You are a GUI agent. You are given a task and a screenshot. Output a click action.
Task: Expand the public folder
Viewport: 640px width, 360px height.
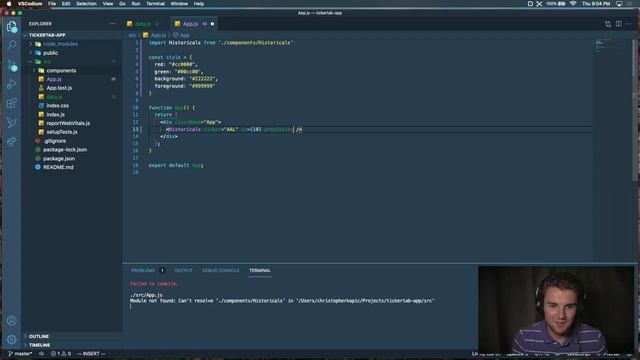pyautogui.click(x=50, y=53)
